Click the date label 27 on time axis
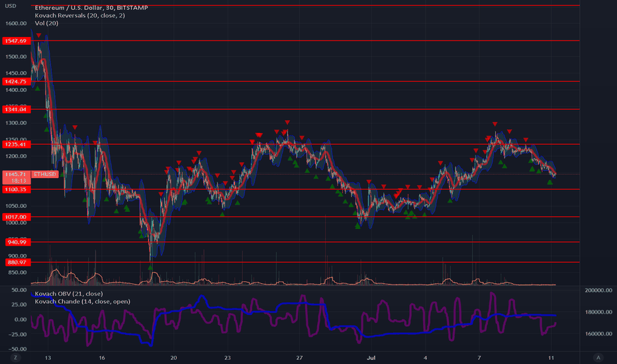 point(299,357)
